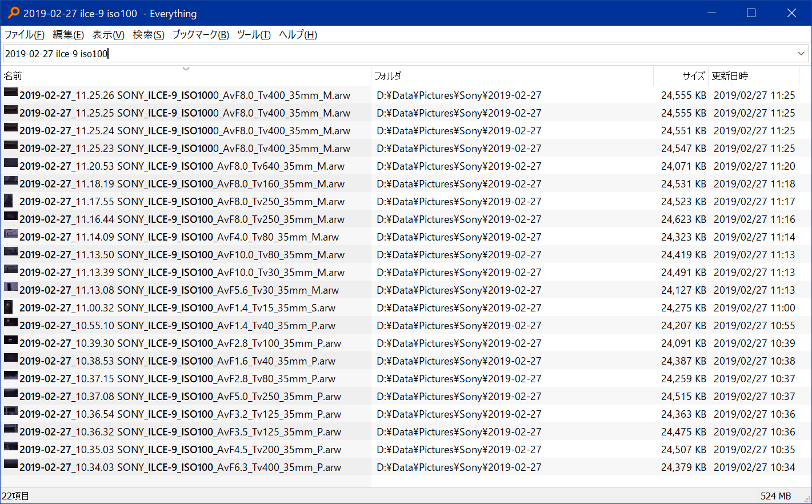
Task: Click thumbnail of 11.18.19 Tv160 file
Action: 10,181
